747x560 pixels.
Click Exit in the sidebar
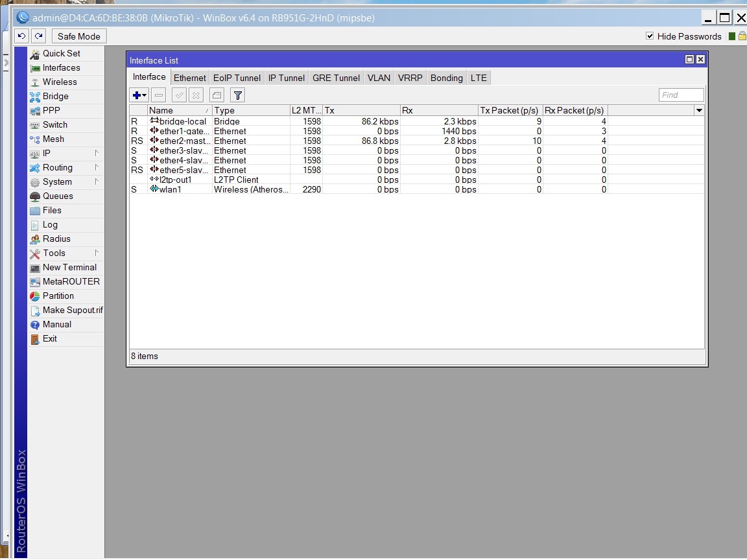(65, 339)
